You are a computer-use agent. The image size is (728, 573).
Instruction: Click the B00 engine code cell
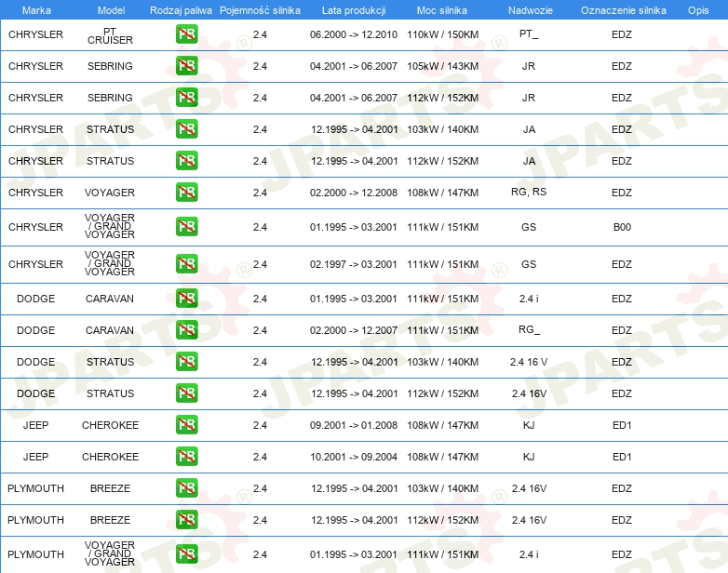click(622, 227)
